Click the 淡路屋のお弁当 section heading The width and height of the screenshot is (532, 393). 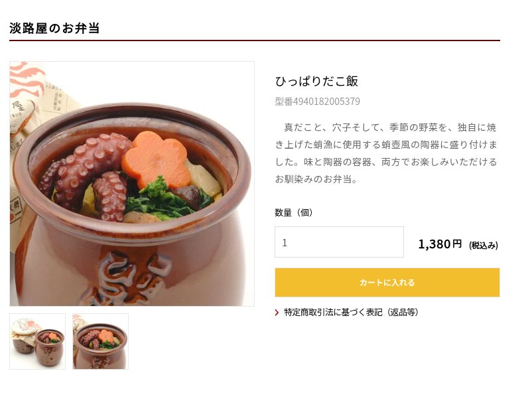pyautogui.click(x=54, y=28)
